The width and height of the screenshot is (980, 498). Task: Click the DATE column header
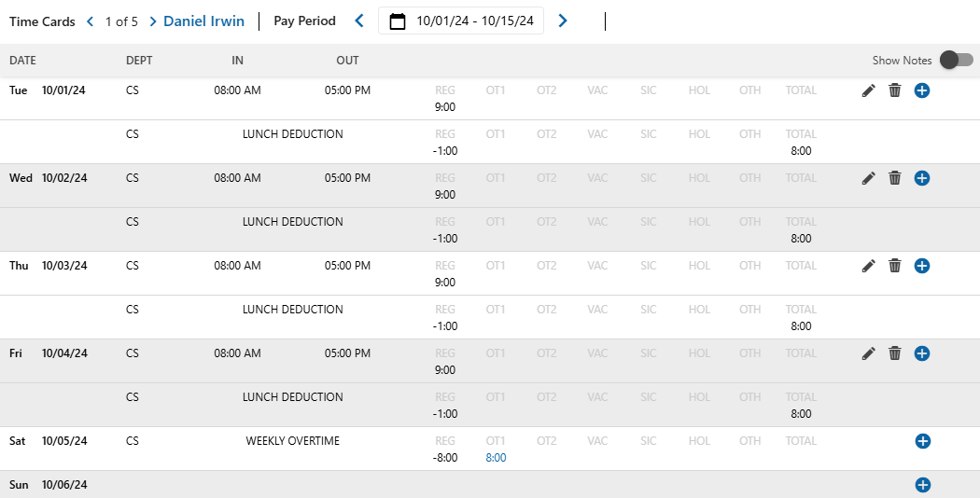tap(22, 61)
